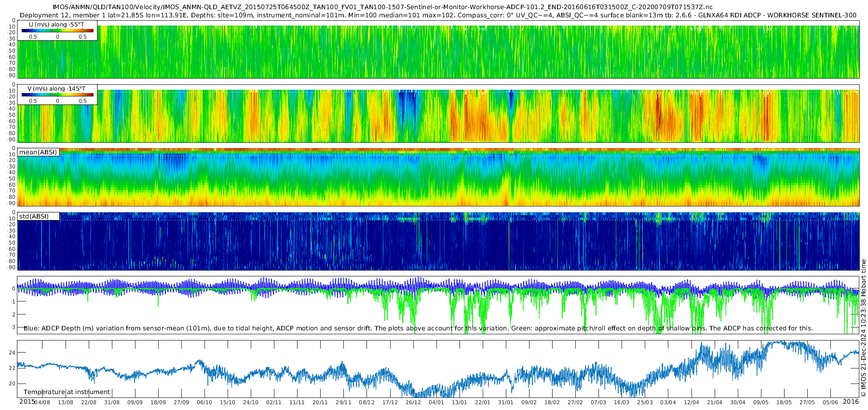The width and height of the screenshot is (868, 410).
Task: Select the 26/12 date tick on time axis
Action: click(x=413, y=402)
